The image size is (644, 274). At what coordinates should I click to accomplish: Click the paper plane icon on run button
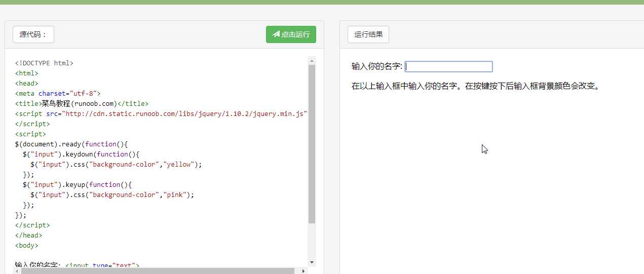(276, 34)
